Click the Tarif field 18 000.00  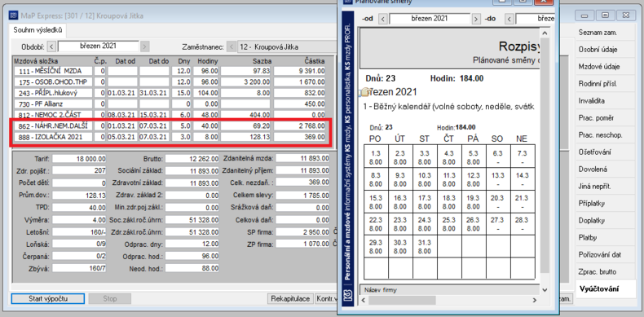coord(79,158)
